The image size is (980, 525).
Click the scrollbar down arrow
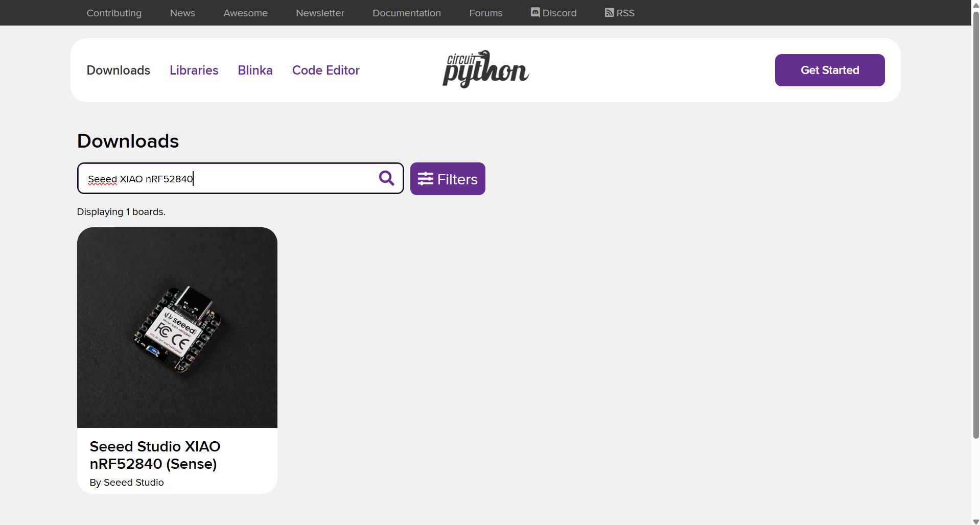click(x=976, y=521)
